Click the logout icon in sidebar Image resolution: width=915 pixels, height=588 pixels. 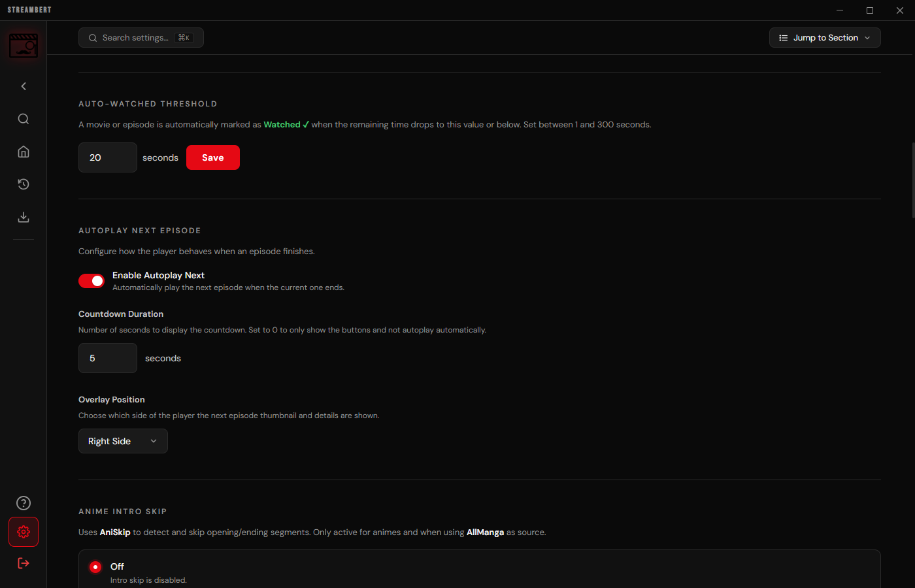tap(24, 563)
